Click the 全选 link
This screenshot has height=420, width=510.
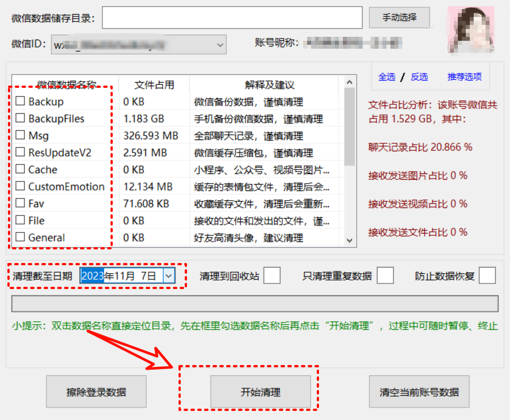[386, 77]
